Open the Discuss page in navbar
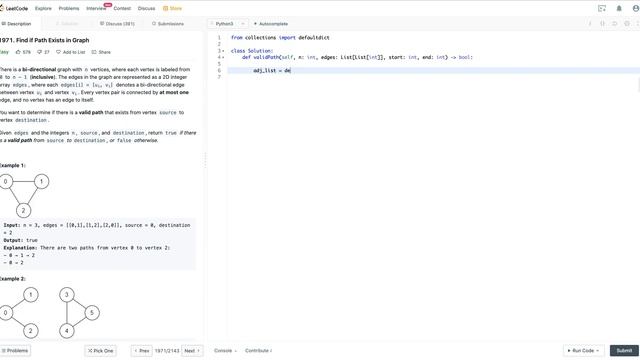 pyautogui.click(x=147, y=8)
